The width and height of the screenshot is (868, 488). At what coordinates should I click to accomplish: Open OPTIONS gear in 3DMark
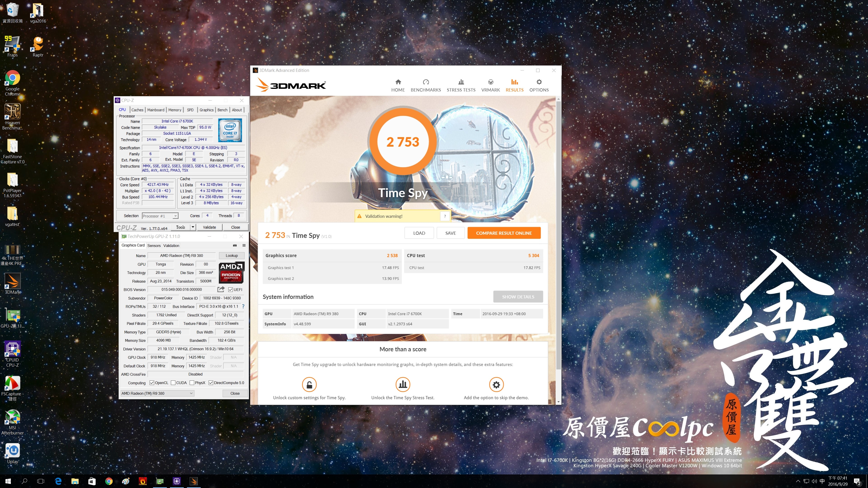tap(539, 86)
